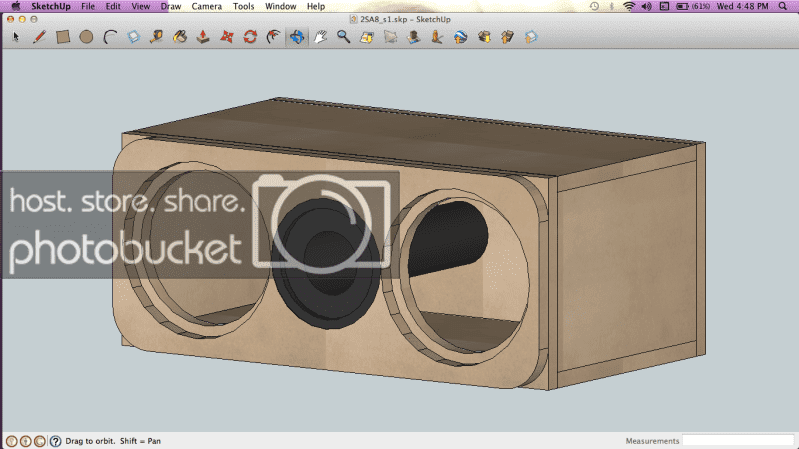Viewport: 799px width, 449px height.
Task: Open Spotlight search in menu bar
Action: (783, 6)
